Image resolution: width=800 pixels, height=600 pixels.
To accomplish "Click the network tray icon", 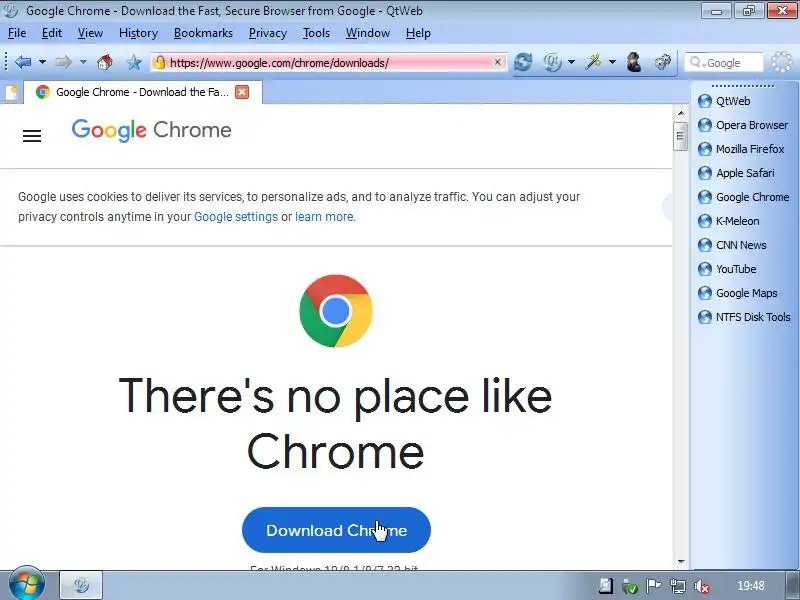I will 678,586.
